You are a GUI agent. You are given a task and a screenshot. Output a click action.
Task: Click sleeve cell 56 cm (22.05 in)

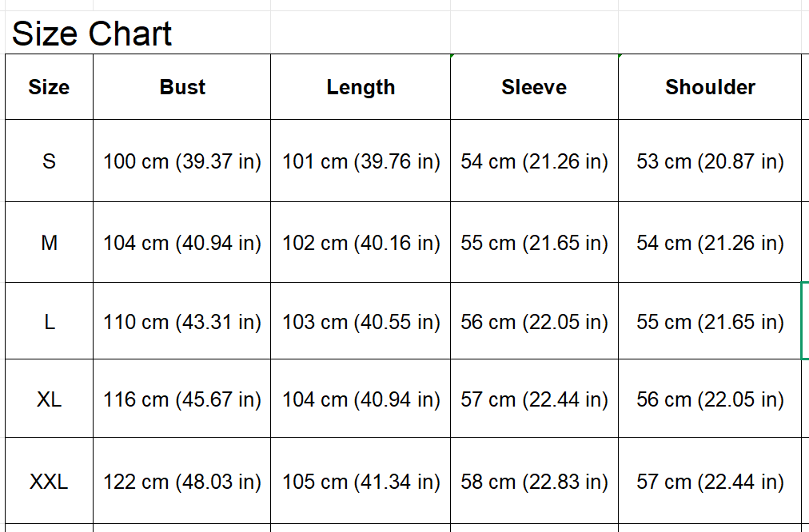pyautogui.click(x=534, y=322)
